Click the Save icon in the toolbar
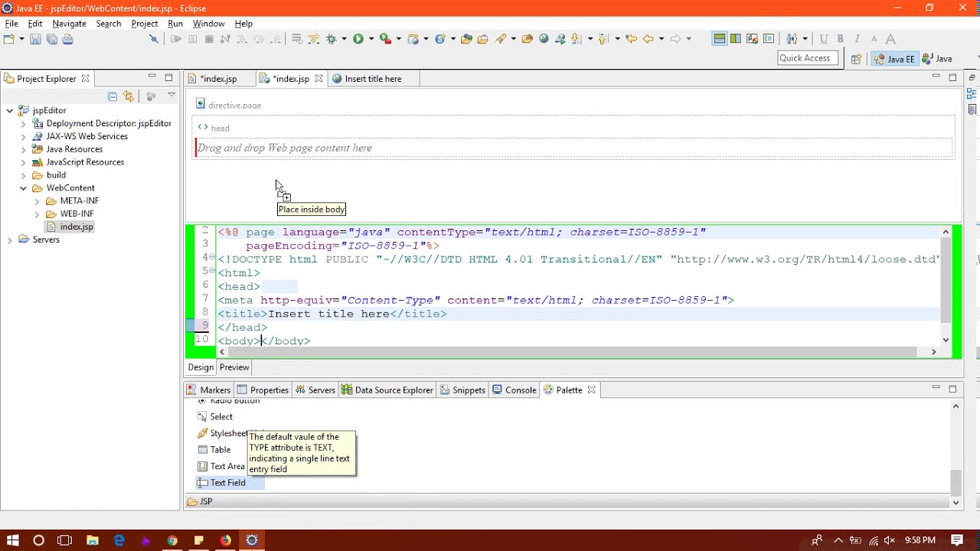980x551 pixels. 35,39
